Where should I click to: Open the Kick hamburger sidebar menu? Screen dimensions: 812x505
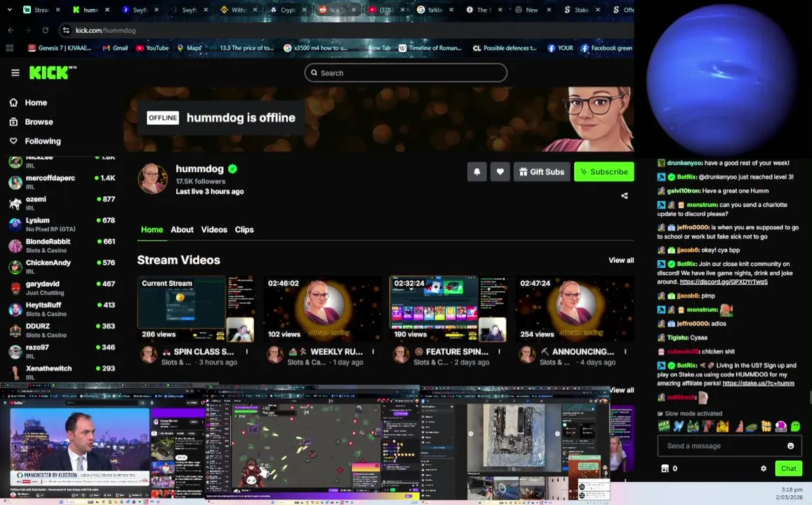coord(15,73)
